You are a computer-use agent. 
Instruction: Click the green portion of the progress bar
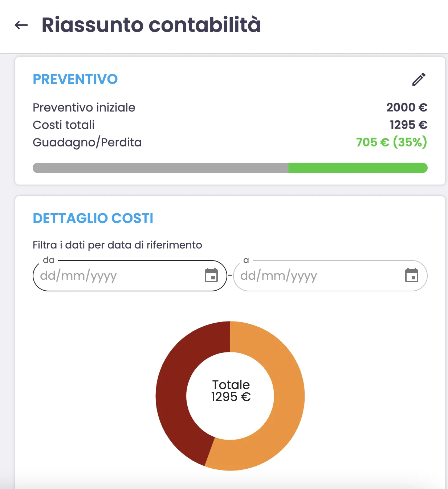(358, 168)
